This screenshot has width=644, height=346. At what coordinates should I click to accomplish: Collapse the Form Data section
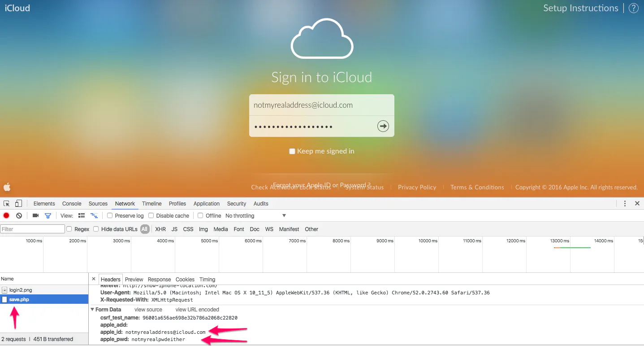pos(92,309)
